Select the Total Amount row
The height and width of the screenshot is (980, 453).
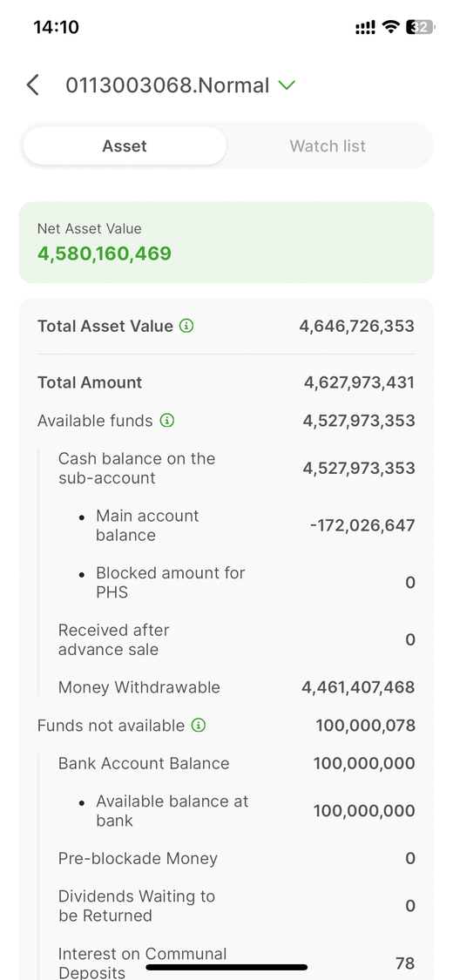(x=226, y=382)
